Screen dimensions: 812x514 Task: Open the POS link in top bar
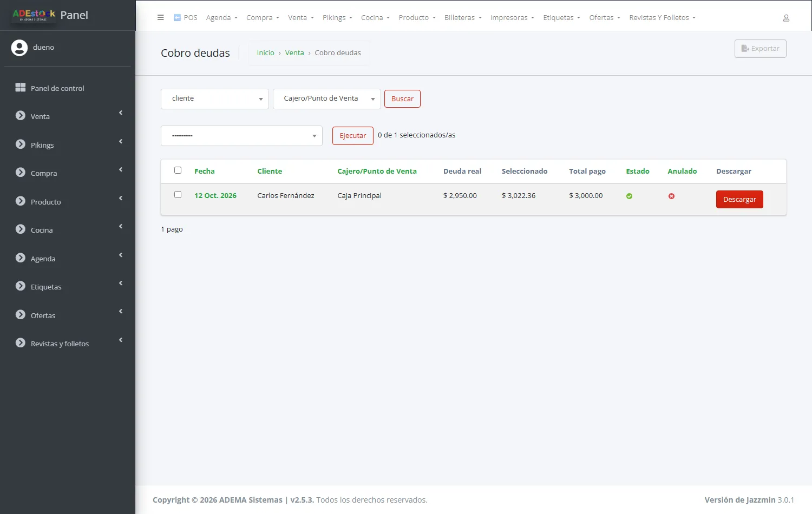click(x=185, y=18)
